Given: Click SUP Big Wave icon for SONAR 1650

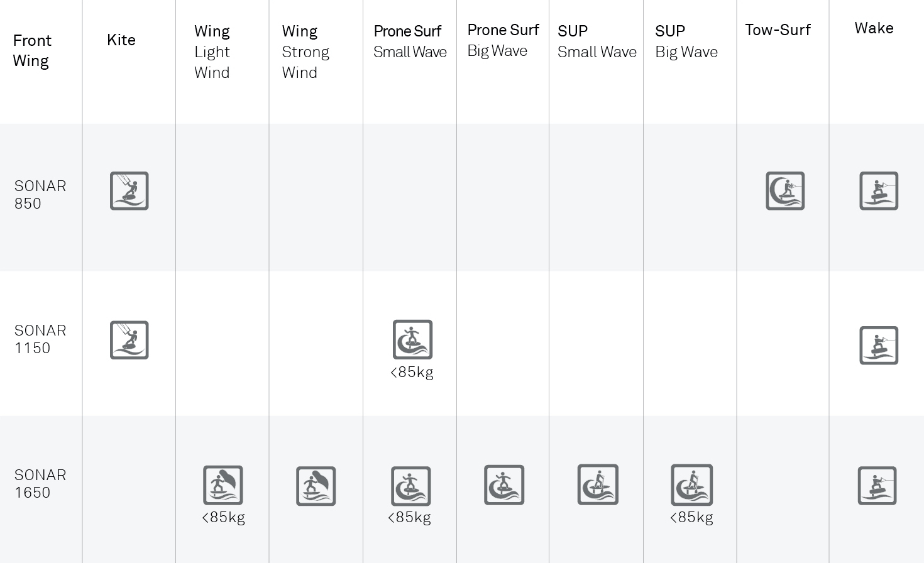Looking at the screenshot, I should tap(691, 484).
